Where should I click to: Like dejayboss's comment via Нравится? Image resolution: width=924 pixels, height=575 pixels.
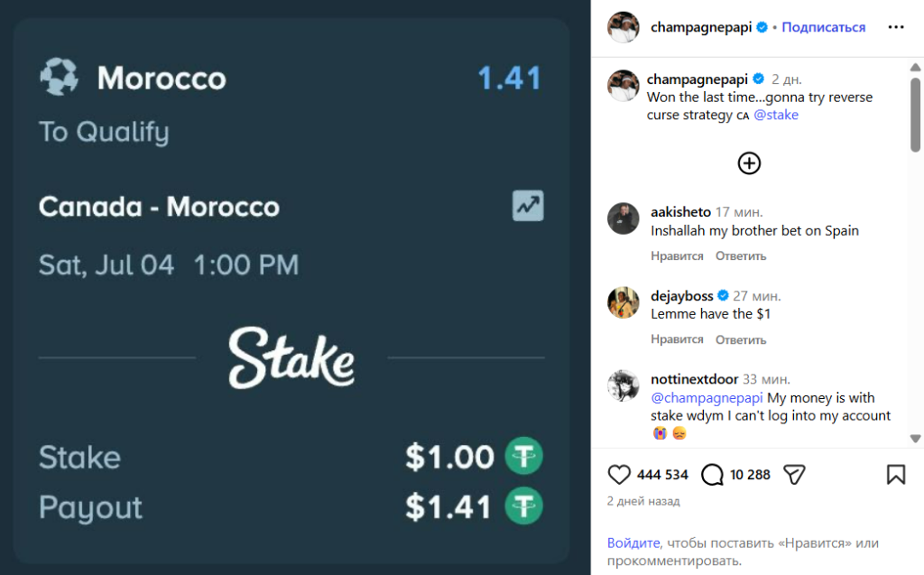click(x=677, y=339)
